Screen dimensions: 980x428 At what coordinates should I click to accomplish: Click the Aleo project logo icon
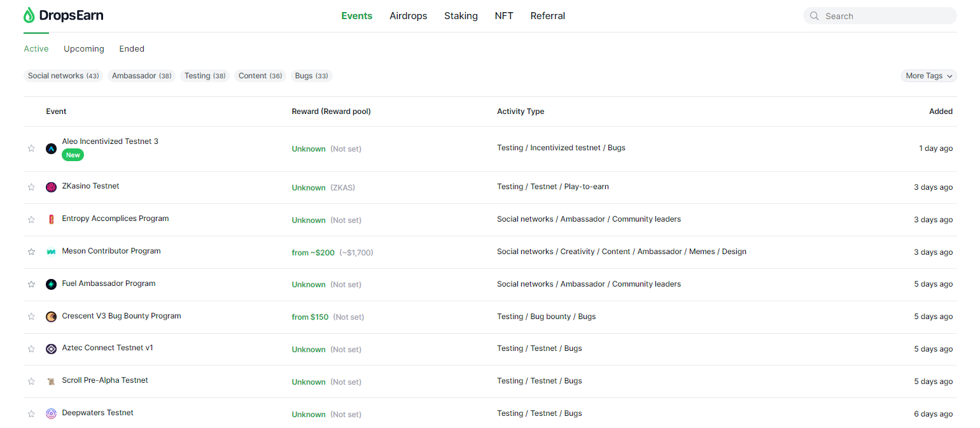click(52, 148)
